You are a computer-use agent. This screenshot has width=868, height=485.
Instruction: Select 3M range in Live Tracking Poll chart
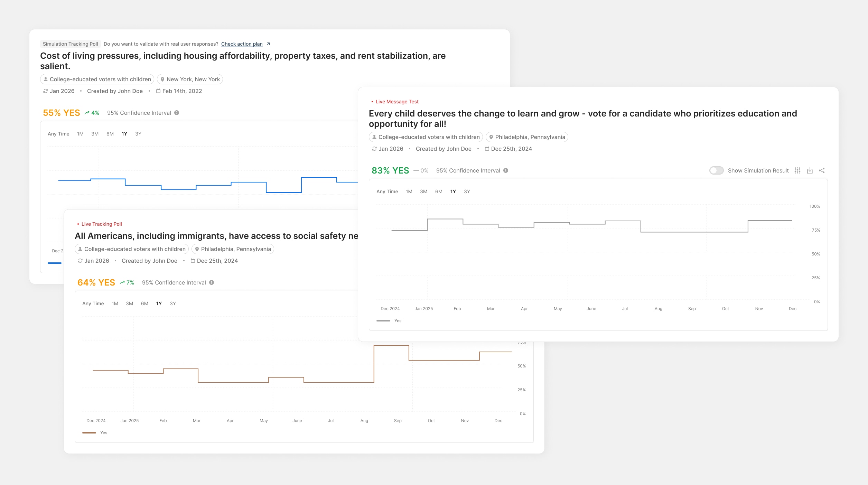130,304
